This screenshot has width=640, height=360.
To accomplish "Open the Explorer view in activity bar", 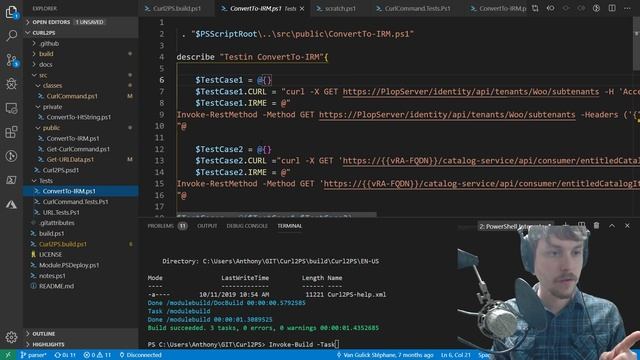I will [11, 12].
